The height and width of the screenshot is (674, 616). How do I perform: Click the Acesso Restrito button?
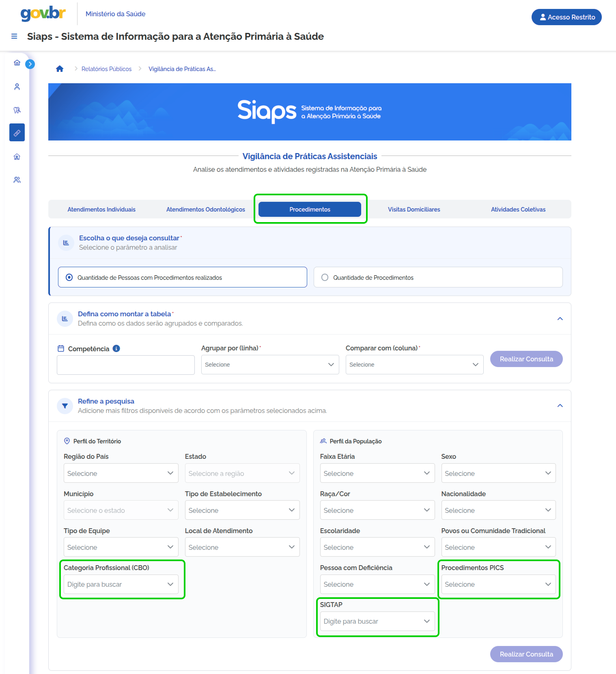566,17
